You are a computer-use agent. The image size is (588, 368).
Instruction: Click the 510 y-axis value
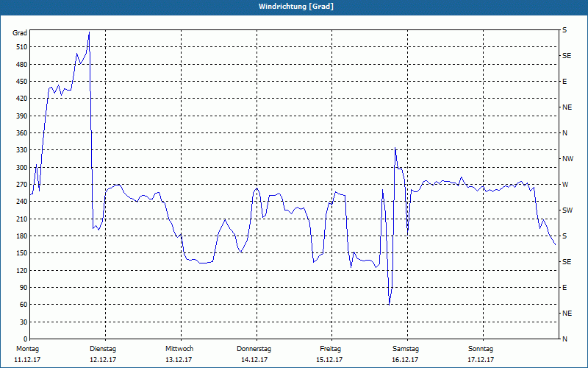point(23,47)
